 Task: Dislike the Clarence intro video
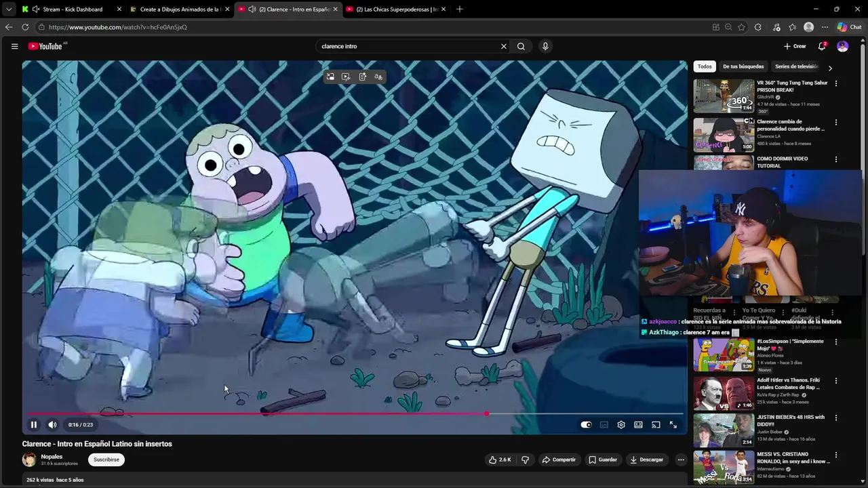525,460
